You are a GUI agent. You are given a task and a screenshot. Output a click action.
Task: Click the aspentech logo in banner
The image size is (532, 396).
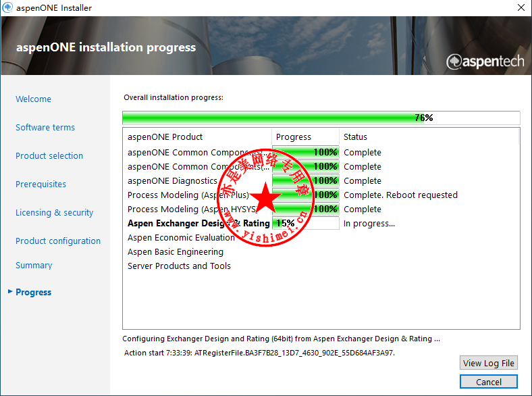(x=485, y=61)
